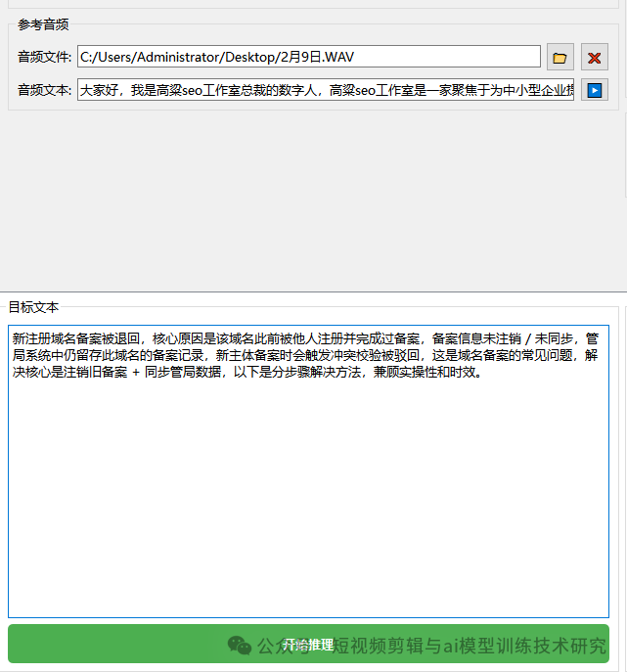The height and width of the screenshot is (672, 627).
Task: Click the 音频文本 text input field
Action: click(326, 90)
